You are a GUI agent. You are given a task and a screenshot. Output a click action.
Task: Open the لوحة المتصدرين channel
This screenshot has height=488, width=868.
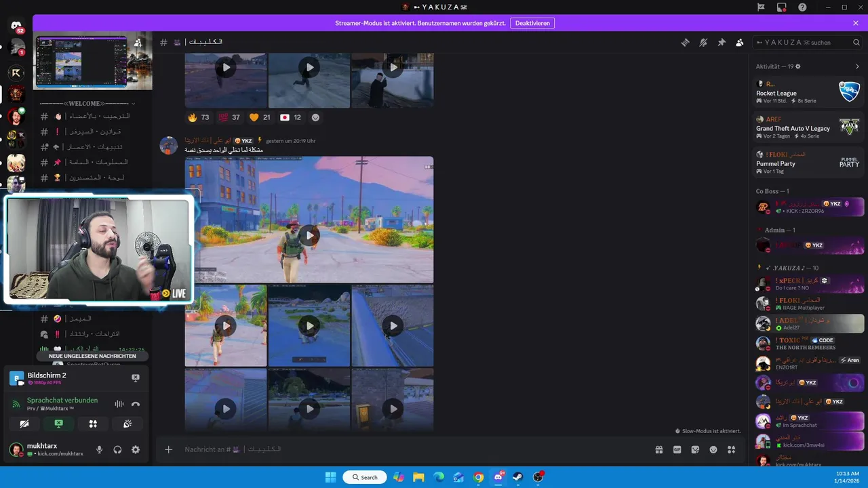click(x=94, y=178)
